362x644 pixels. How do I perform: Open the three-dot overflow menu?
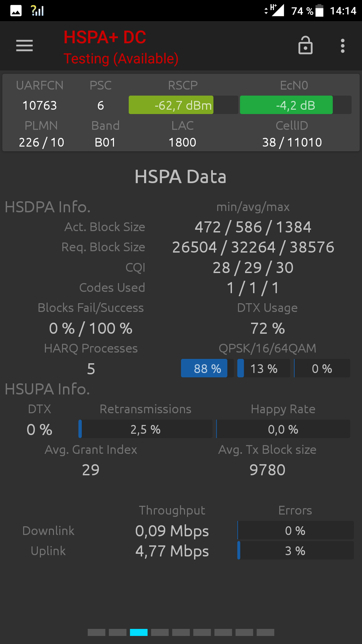(343, 46)
